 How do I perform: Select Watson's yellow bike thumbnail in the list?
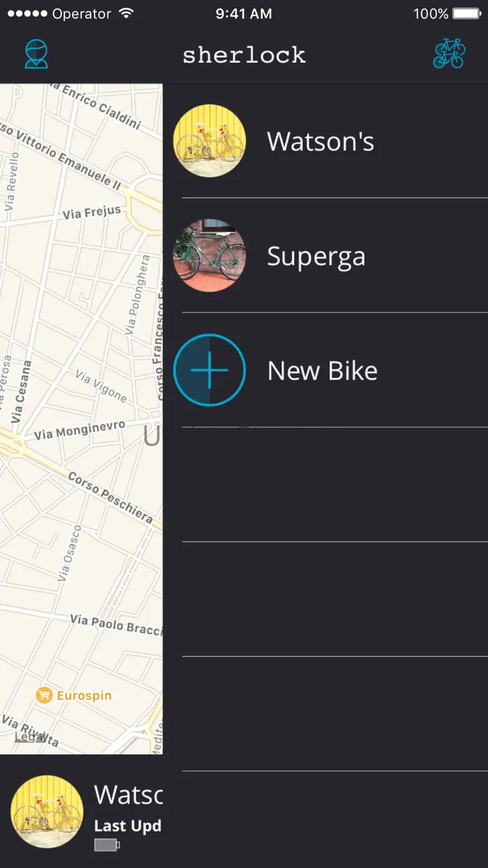click(x=209, y=141)
